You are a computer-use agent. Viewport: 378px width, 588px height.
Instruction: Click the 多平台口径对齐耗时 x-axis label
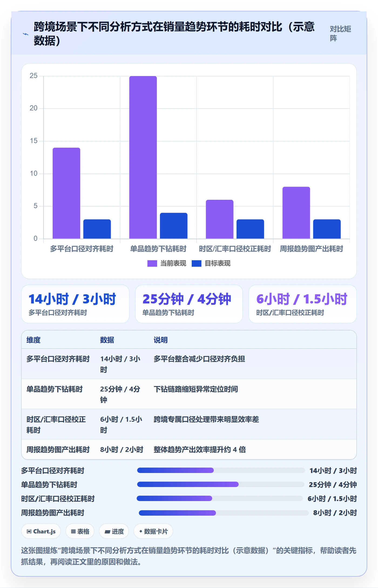coord(82,249)
